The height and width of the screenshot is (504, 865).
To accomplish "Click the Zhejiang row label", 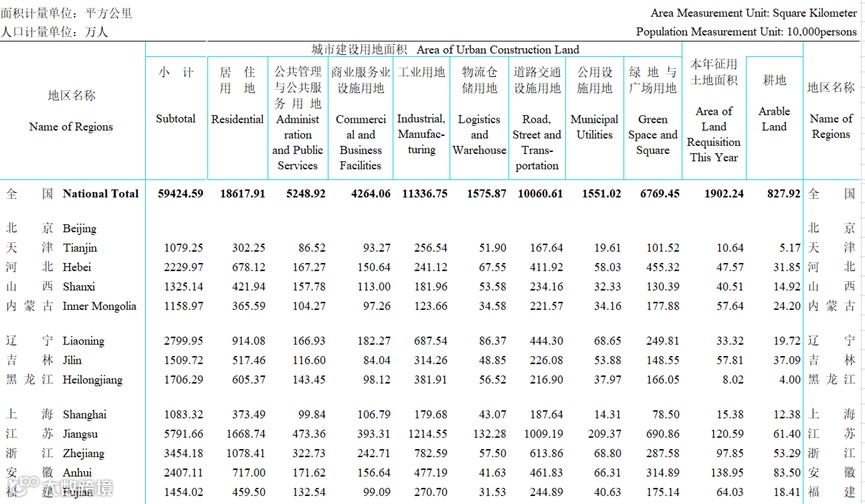I will [83, 453].
